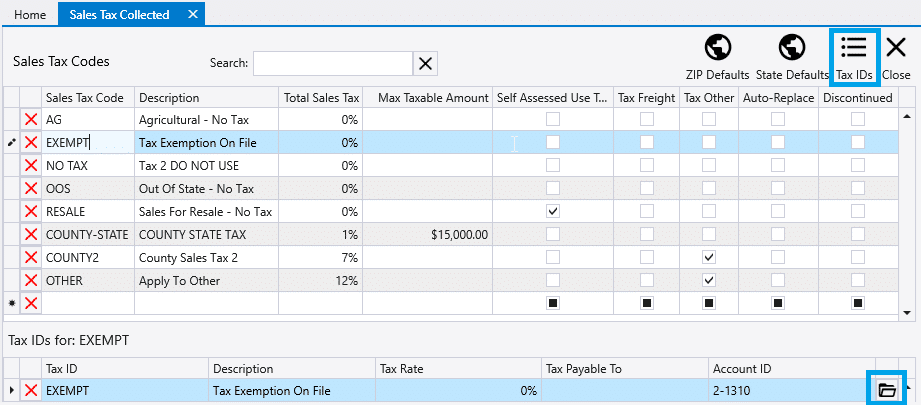Image resolution: width=921 pixels, height=405 pixels.
Task: Uncheck Tax Other for COUNTY2
Action: [x=708, y=258]
